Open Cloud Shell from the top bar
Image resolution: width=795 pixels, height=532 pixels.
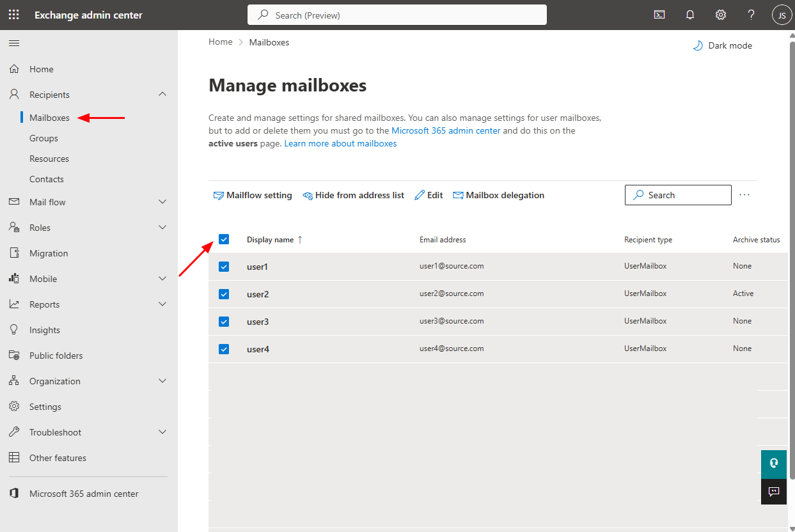[x=659, y=15]
